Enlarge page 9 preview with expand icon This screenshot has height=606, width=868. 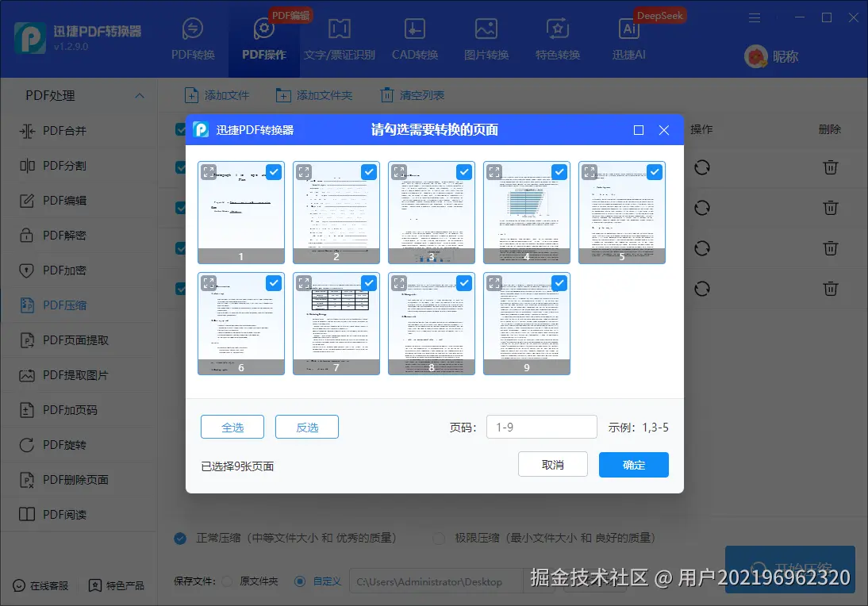[x=494, y=283]
